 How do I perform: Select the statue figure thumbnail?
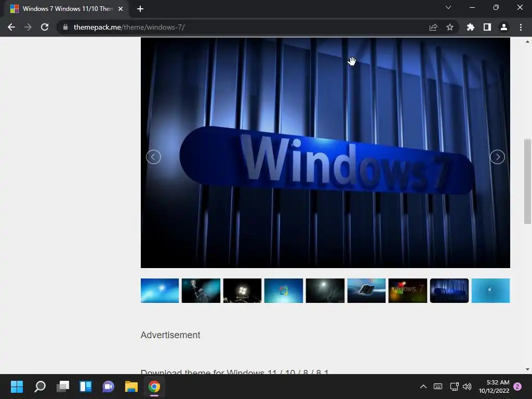pos(201,290)
